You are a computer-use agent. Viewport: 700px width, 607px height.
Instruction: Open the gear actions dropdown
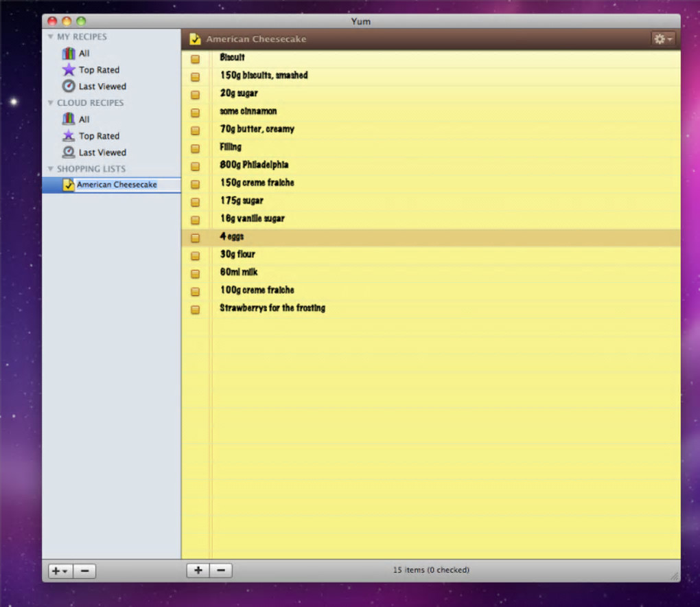(663, 39)
